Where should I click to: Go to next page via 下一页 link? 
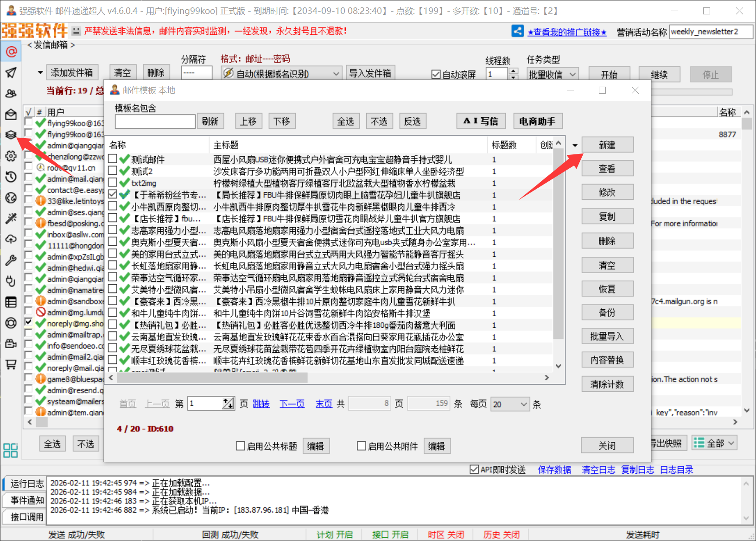tap(292, 404)
